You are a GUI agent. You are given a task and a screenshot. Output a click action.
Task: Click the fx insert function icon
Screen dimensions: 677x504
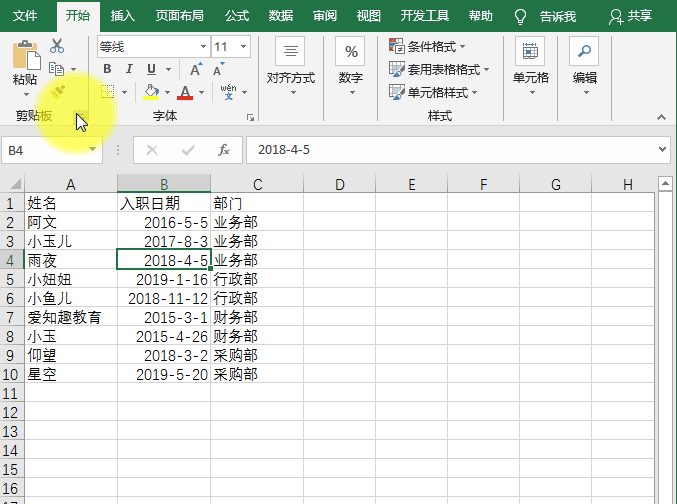coord(224,150)
